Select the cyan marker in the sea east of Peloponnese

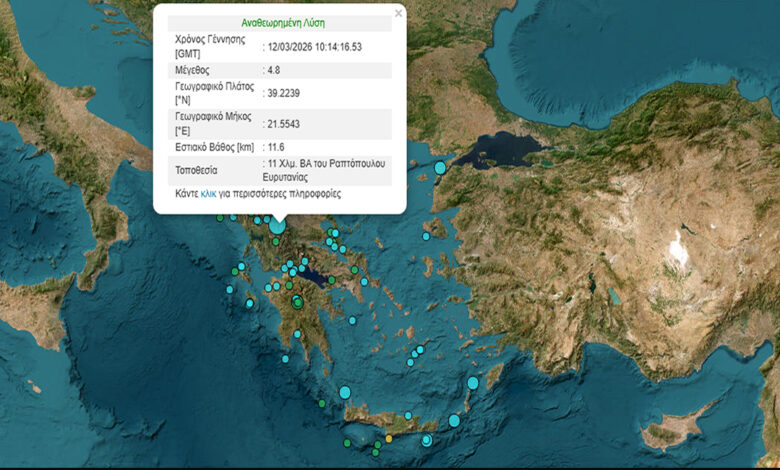(x=353, y=320)
